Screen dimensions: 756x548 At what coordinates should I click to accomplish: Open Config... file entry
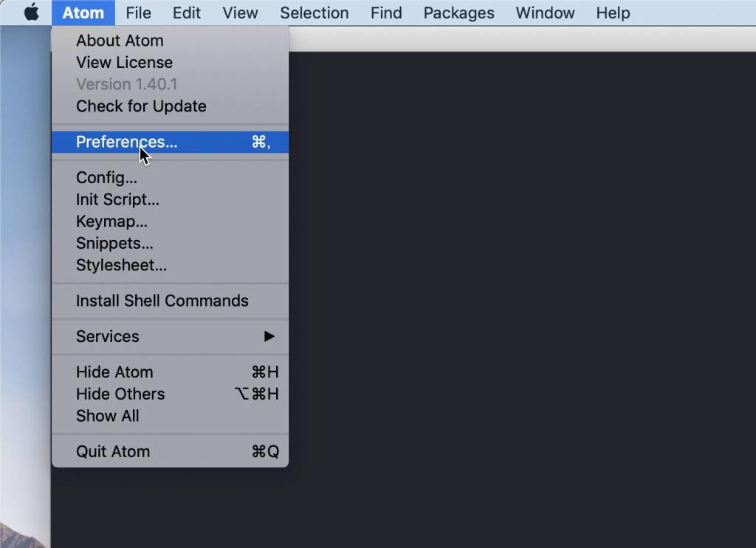[x=106, y=178]
